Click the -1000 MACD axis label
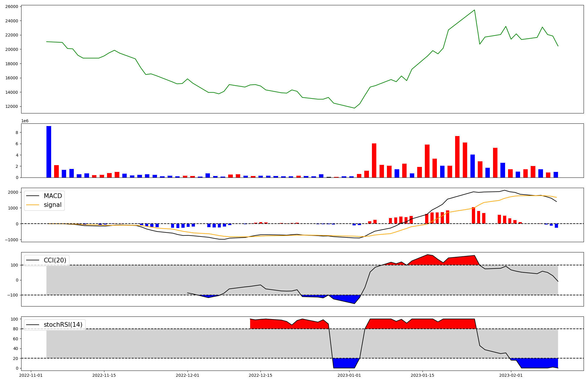588x382 pixels. [x=11, y=240]
